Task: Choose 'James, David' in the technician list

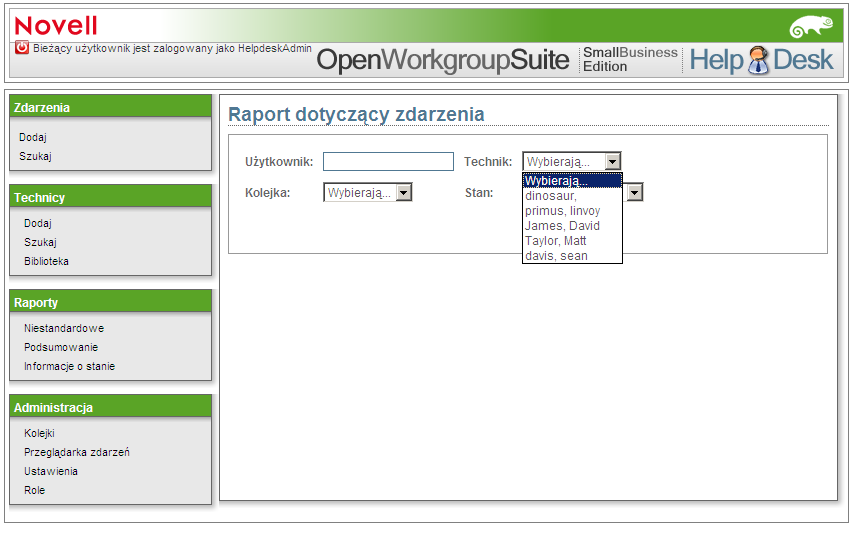Action: click(x=572, y=226)
